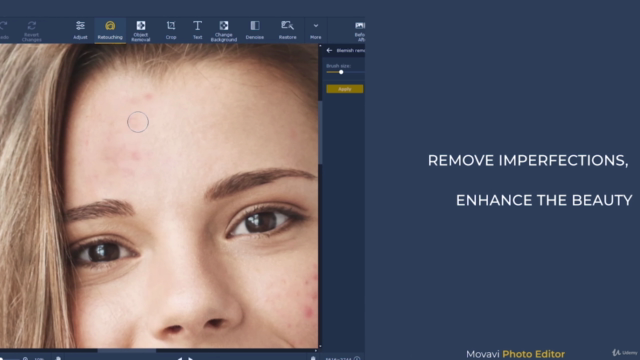
Task: Click the Brush size slider handle
Action: (x=341, y=72)
